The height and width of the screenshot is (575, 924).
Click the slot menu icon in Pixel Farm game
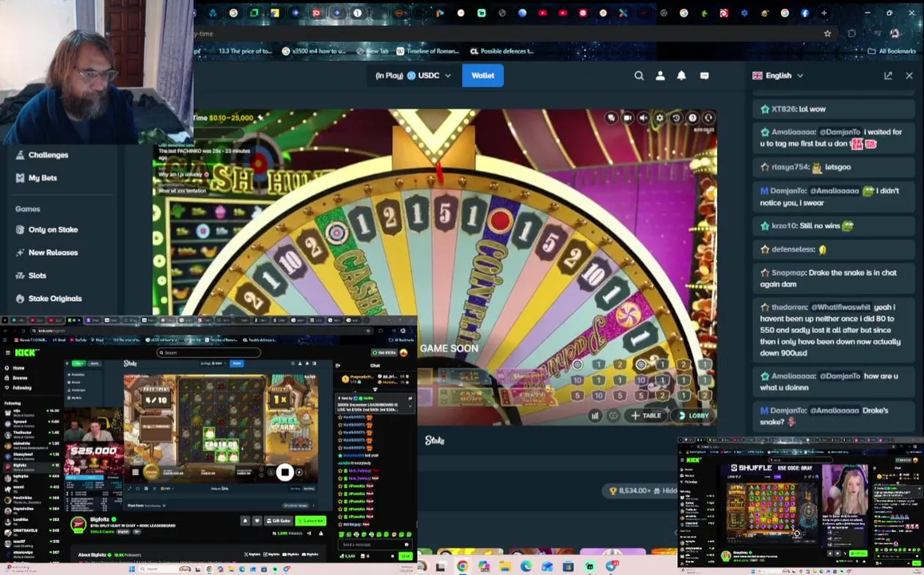[x=136, y=472]
